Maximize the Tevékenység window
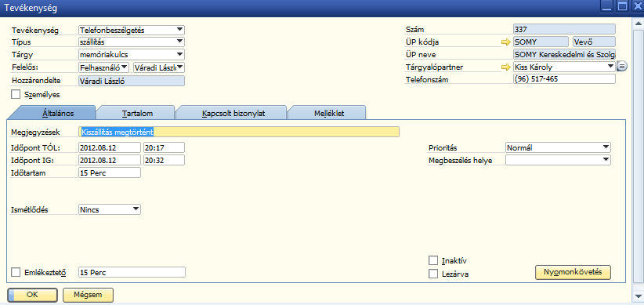Image resolution: width=644 pixels, height=305 pixels. pyautogui.click(x=623, y=6)
